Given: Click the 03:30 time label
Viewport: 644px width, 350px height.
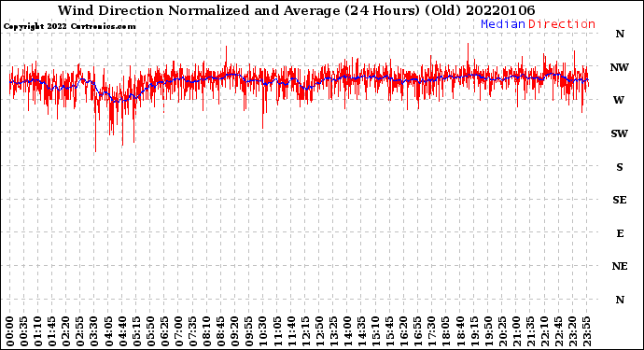Looking at the screenshot, I should [94, 331].
